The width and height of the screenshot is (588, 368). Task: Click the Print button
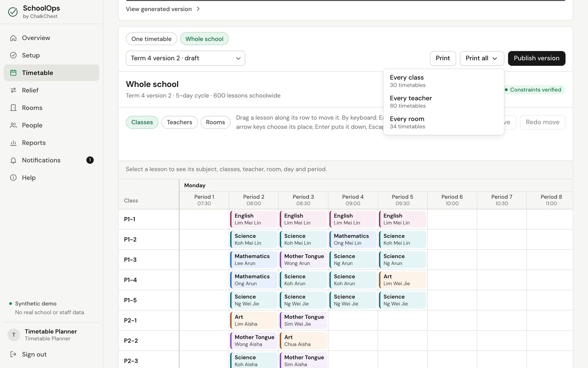tap(443, 58)
